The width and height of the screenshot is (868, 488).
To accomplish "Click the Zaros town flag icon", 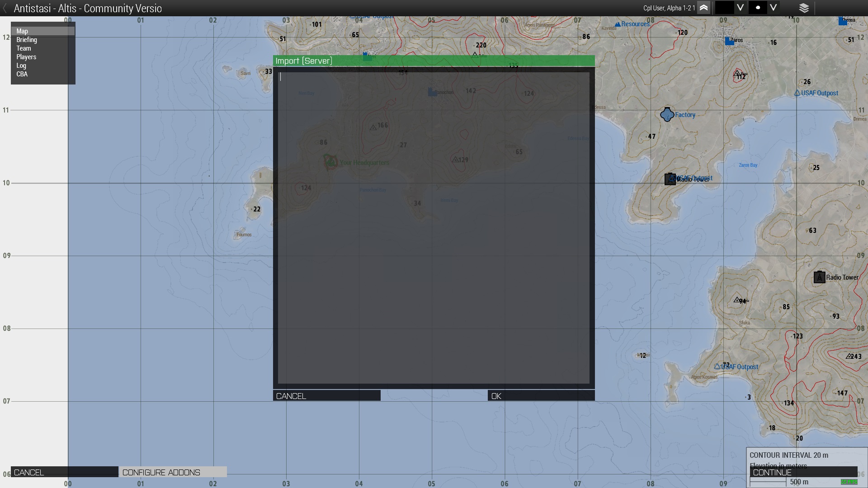I will click(x=729, y=41).
